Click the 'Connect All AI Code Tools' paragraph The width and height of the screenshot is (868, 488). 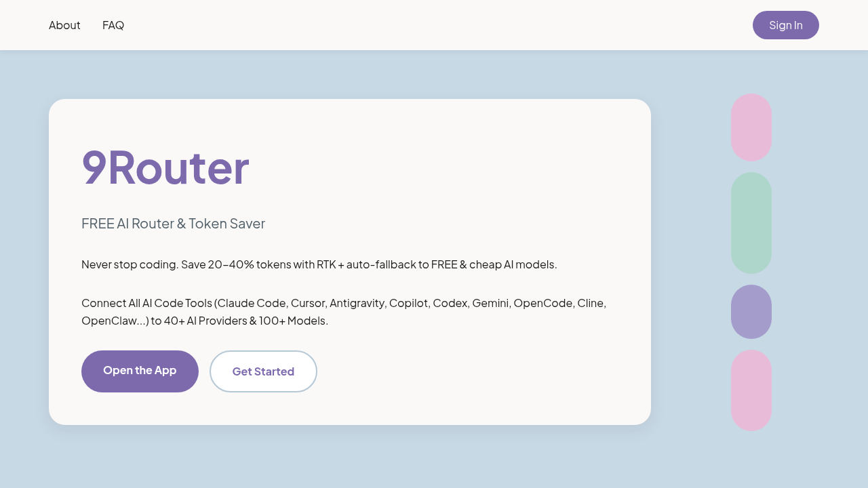[344, 312]
